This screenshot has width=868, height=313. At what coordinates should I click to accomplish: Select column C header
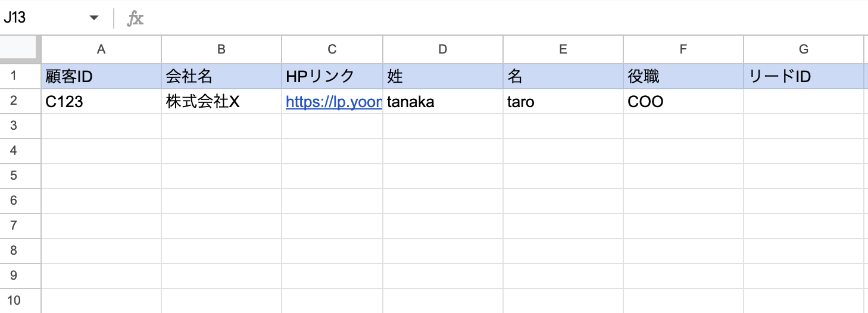332,49
